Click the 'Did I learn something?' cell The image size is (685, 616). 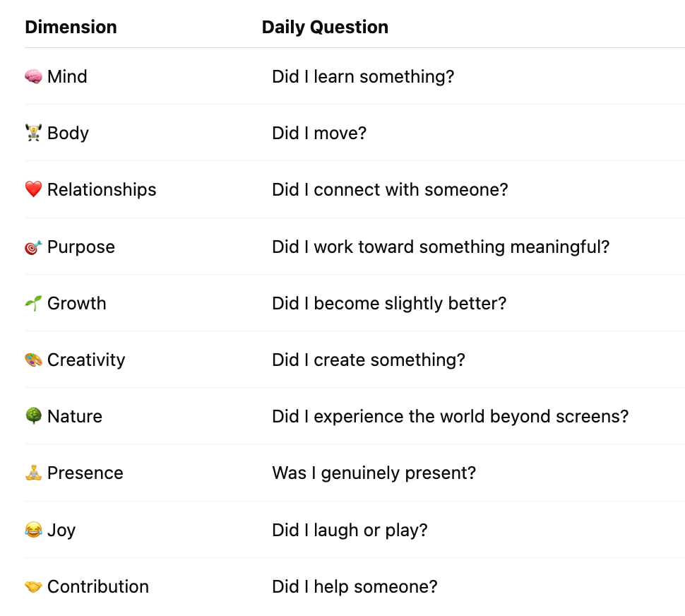coord(363,76)
